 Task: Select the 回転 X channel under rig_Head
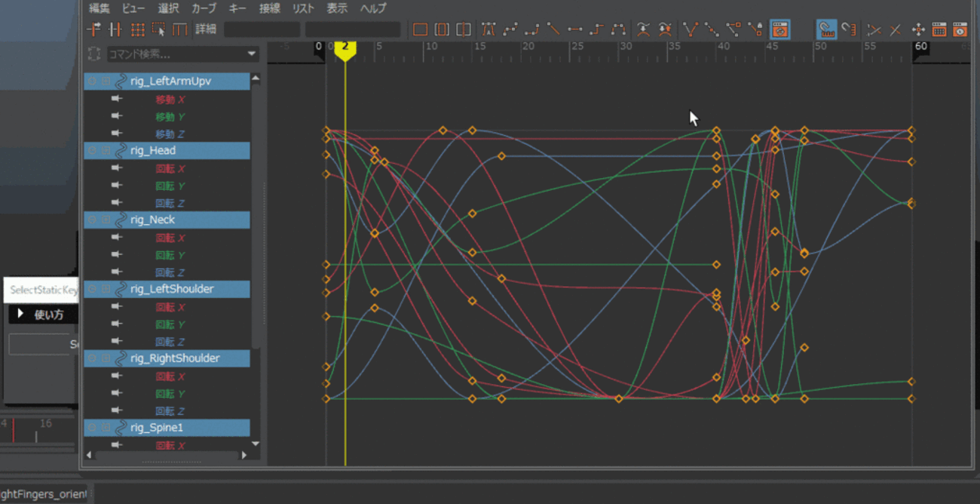tap(170, 169)
